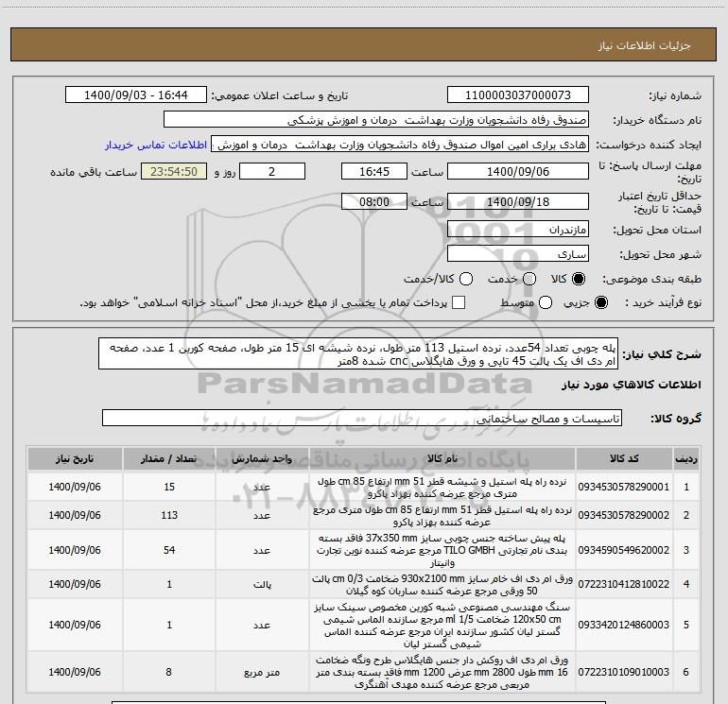
Task: Click the کد کالا column header
Action: [x=624, y=458]
